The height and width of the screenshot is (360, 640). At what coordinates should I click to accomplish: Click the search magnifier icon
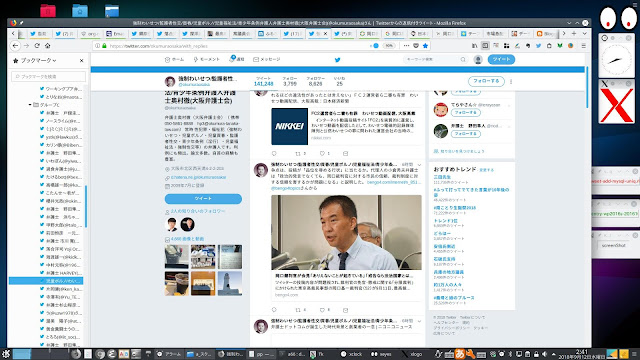coord(463,60)
